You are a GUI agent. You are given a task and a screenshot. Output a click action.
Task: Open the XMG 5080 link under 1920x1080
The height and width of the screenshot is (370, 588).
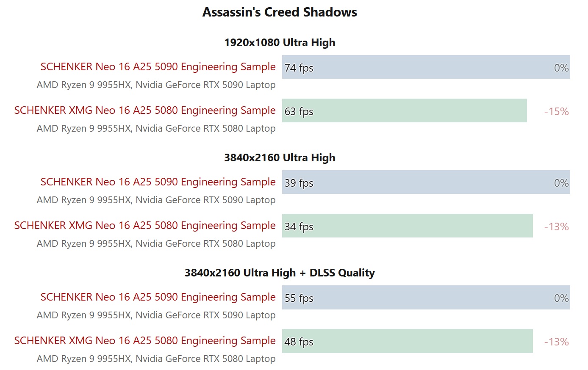tap(144, 110)
